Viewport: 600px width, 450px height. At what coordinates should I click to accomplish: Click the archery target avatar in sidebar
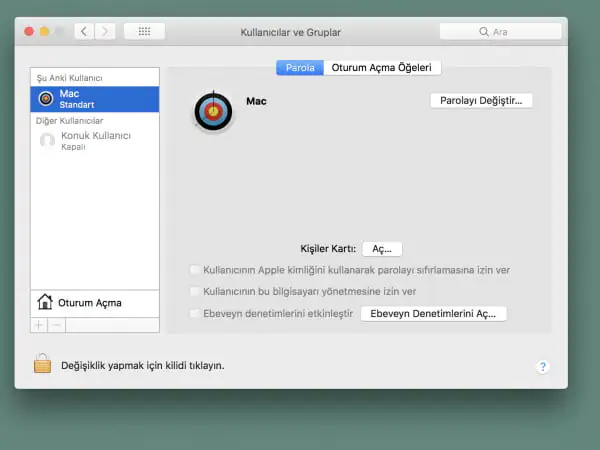(x=46, y=99)
